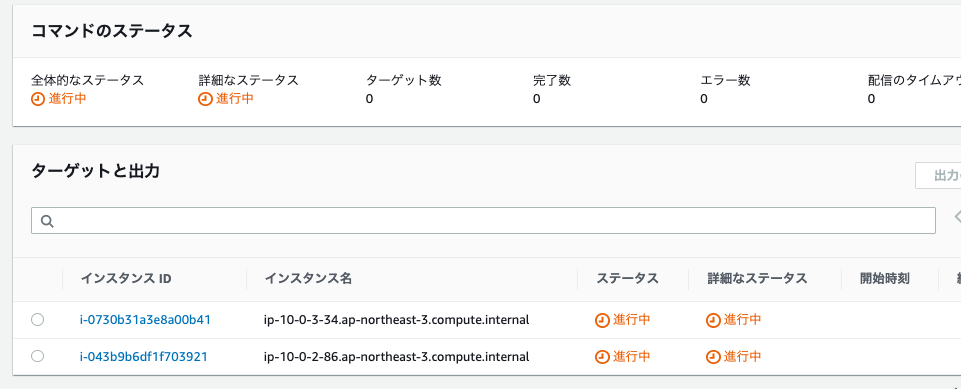Screen dimensions: 961x389
Task: Sort by the ステータス column header
Action: [628, 279]
